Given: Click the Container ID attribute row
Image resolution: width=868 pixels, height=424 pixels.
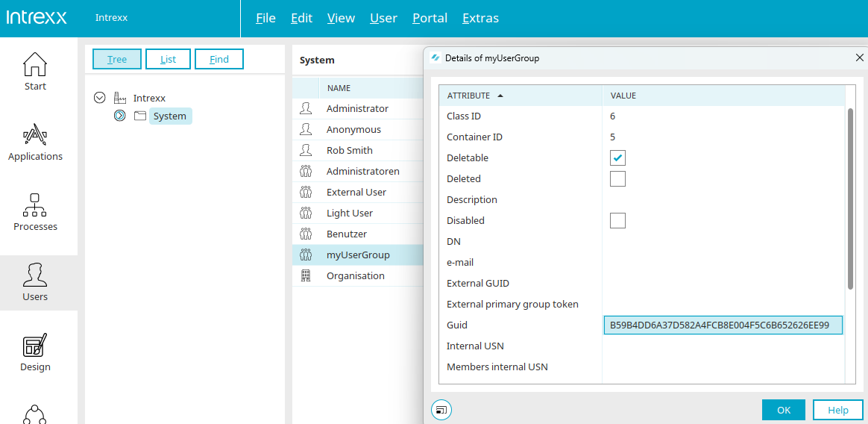Looking at the screenshot, I should [x=642, y=137].
